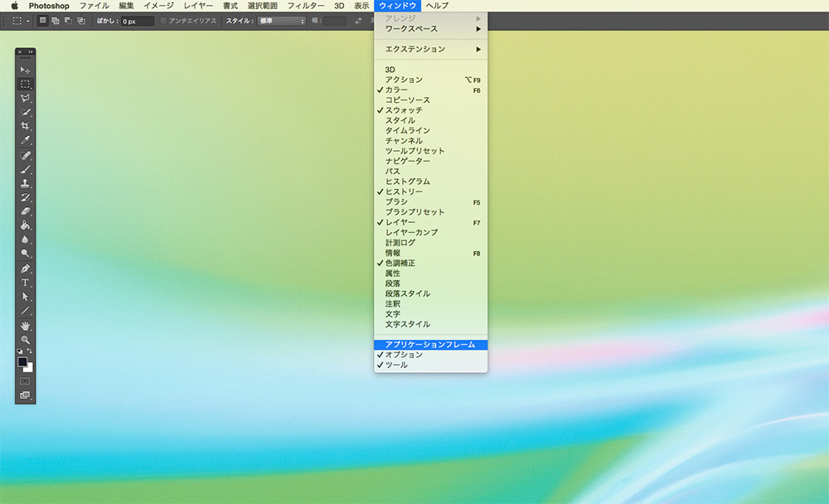Select the Healing Brush tool
The width and height of the screenshot is (829, 504).
click(x=25, y=156)
